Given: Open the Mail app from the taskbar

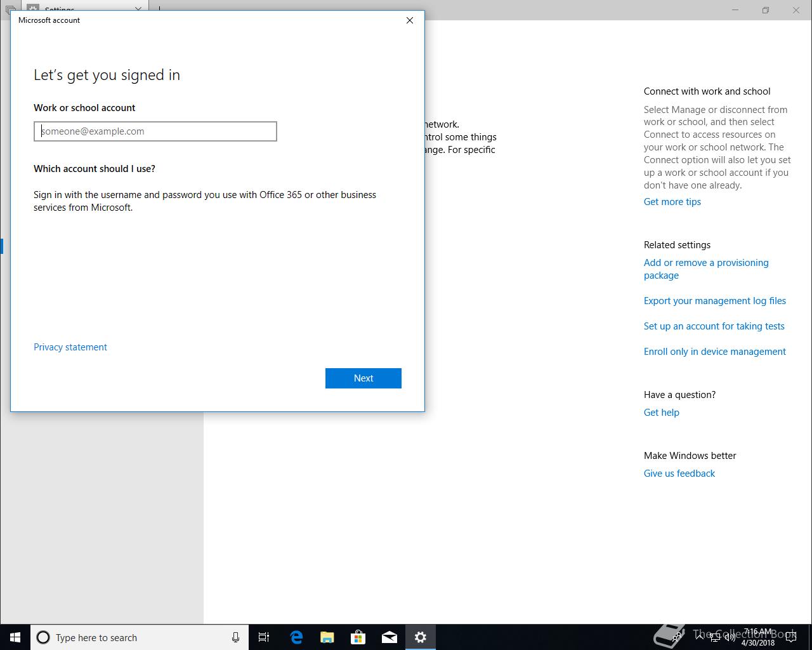Looking at the screenshot, I should (390, 637).
